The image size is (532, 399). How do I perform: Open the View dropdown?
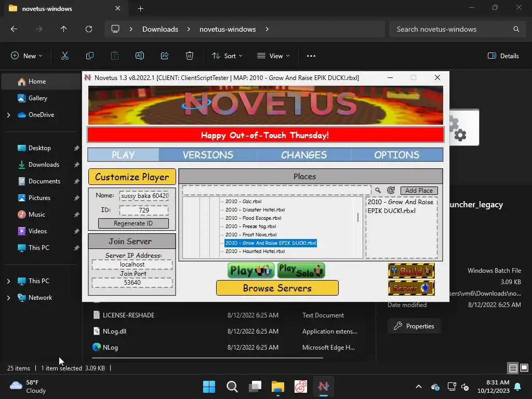coord(273,56)
